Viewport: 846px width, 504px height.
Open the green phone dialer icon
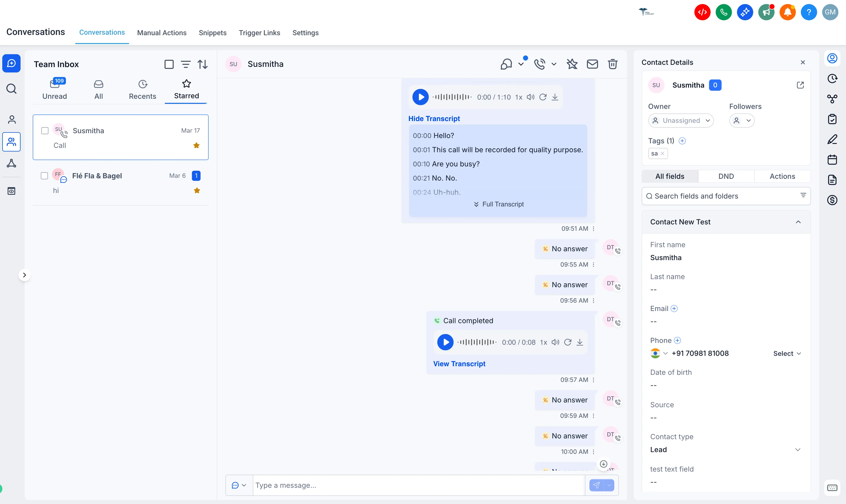(x=724, y=12)
